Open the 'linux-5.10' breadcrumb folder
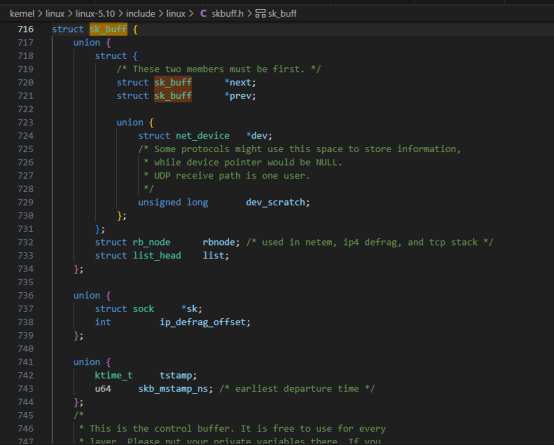This screenshot has width=554, height=445. coord(95,14)
